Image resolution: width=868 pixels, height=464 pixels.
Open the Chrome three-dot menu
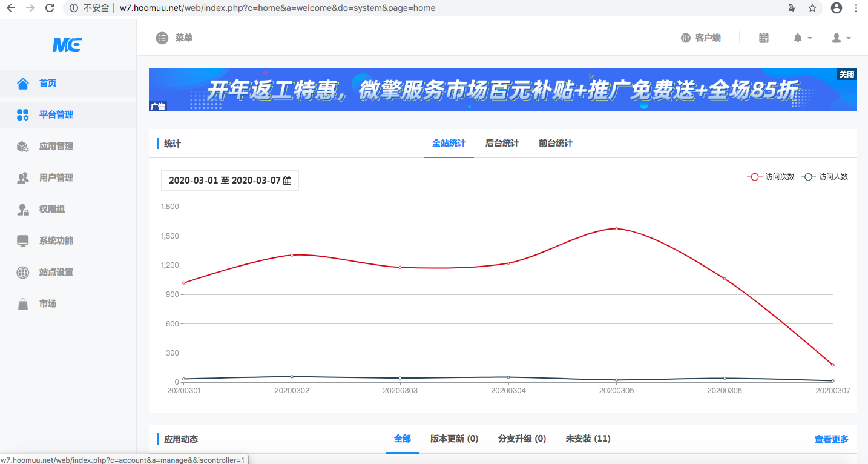856,8
